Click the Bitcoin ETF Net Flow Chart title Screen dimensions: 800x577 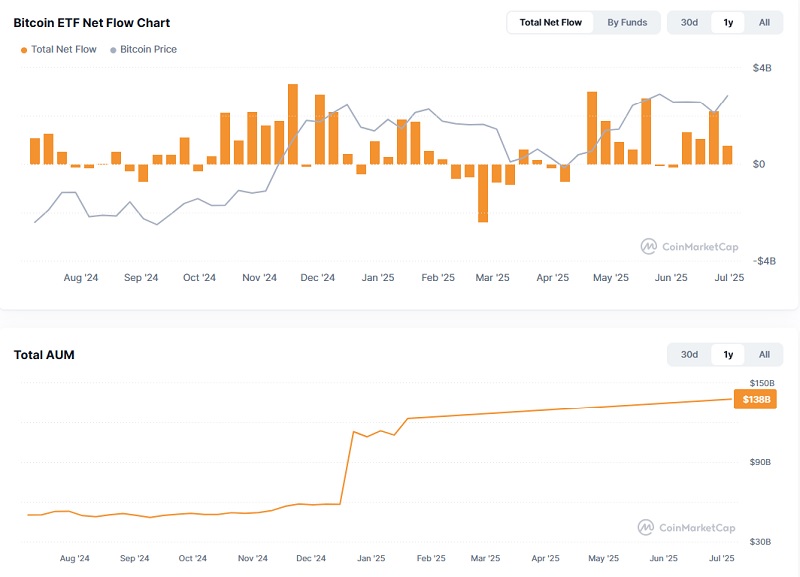click(x=91, y=22)
